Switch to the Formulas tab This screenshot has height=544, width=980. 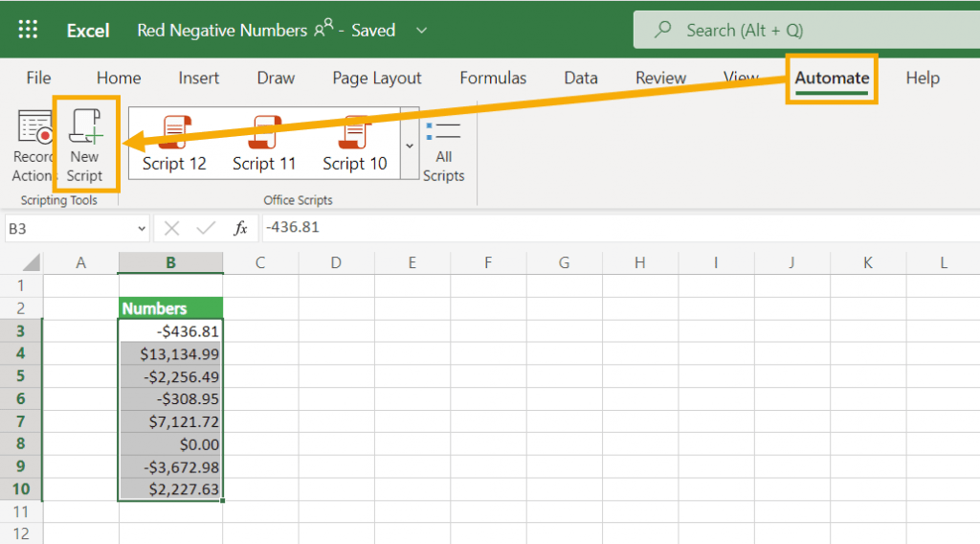tap(493, 79)
